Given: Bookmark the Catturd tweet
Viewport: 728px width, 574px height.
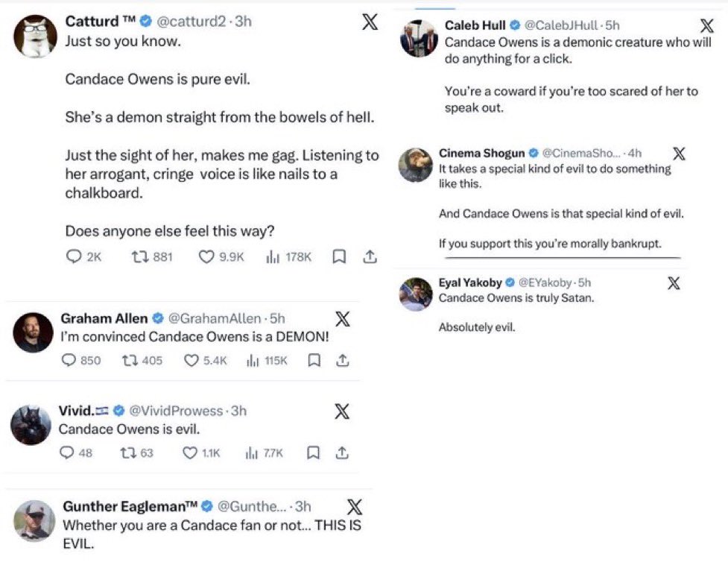Looking at the screenshot, I should [338, 256].
